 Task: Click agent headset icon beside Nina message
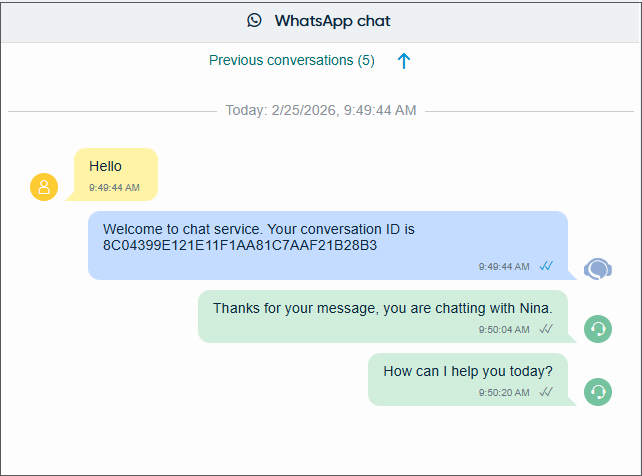click(x=598, y=329)
